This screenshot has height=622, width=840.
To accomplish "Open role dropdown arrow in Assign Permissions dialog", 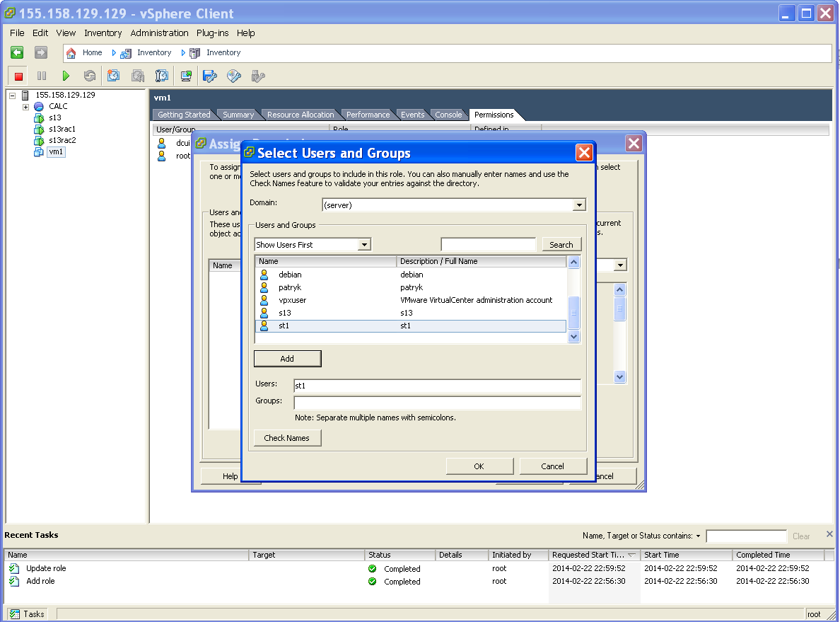I will (x=620, y=265).
